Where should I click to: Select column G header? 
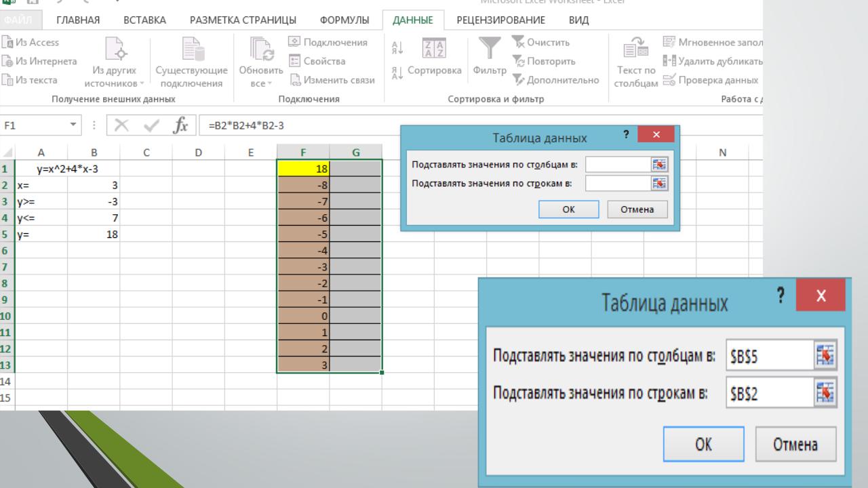(355, 152)
